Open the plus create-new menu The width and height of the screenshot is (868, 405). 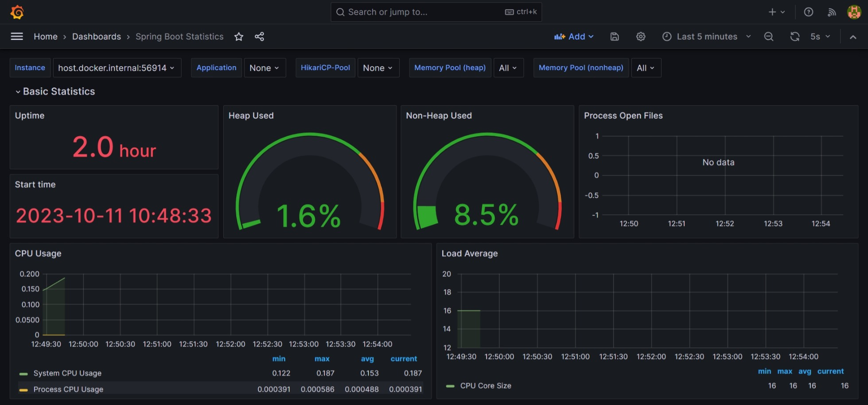pyautogui.click(x=776, y=12)
